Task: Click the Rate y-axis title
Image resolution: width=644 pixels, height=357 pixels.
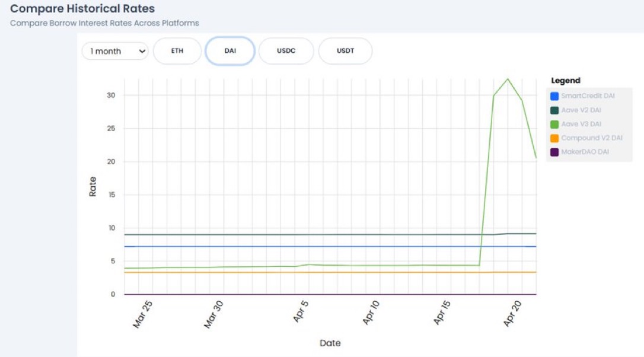Action: 93,187
